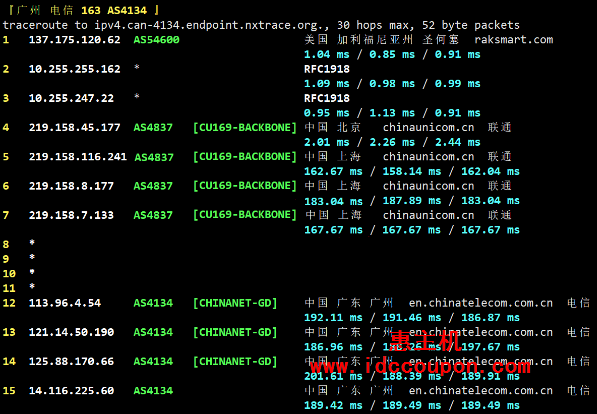
Task: Click the latency value 1.04 ms
Action: pyautogui.click(x=327, y=55)
